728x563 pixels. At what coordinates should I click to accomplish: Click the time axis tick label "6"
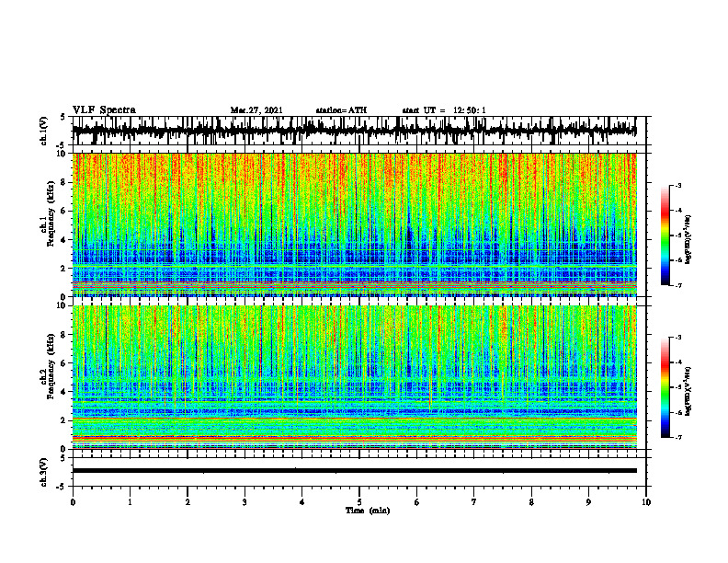tap(417, 502)
